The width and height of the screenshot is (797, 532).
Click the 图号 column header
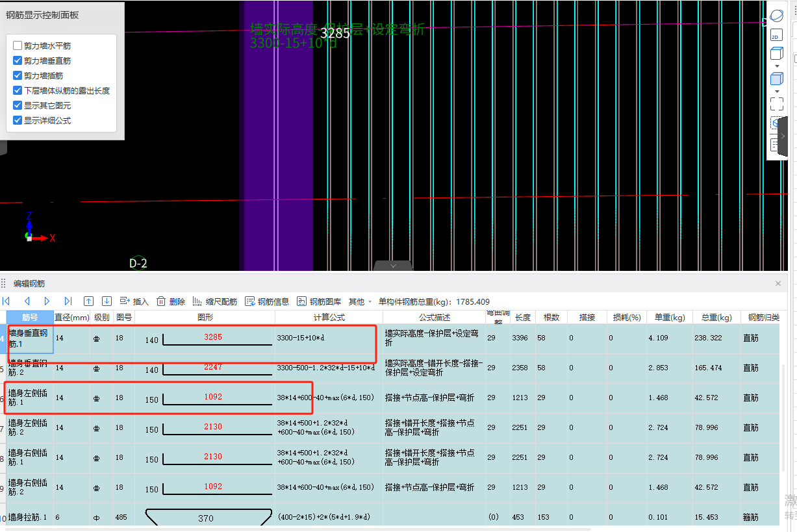[x=124, y=318]
